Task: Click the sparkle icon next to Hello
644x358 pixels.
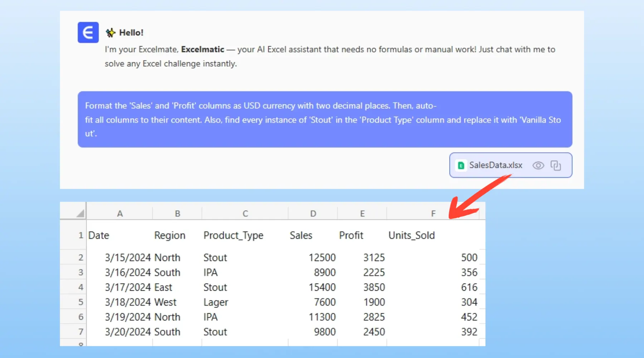Action: pos(111,33)
